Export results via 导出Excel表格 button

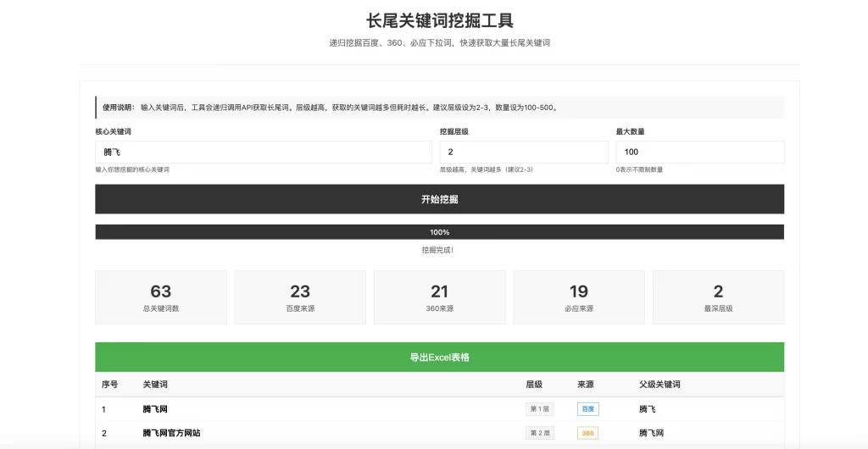tap(440, 358)
